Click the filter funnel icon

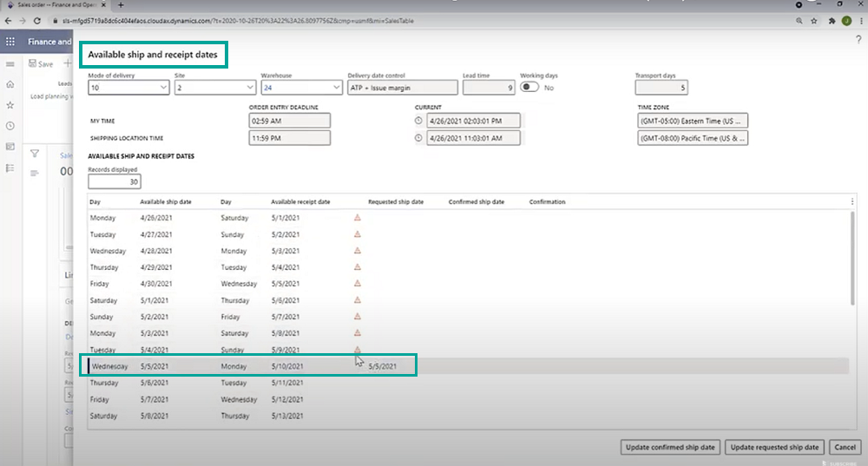pyautogui.click(x=35, y=154)
